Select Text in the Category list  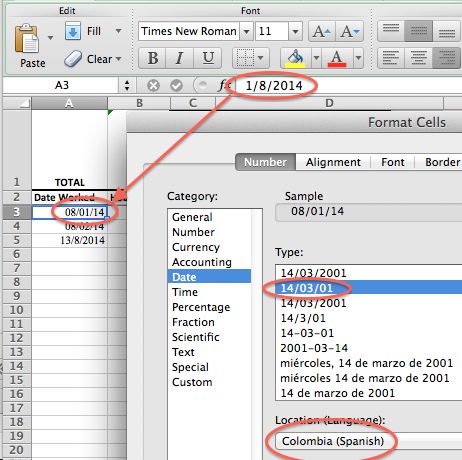(x=209, y=352)
